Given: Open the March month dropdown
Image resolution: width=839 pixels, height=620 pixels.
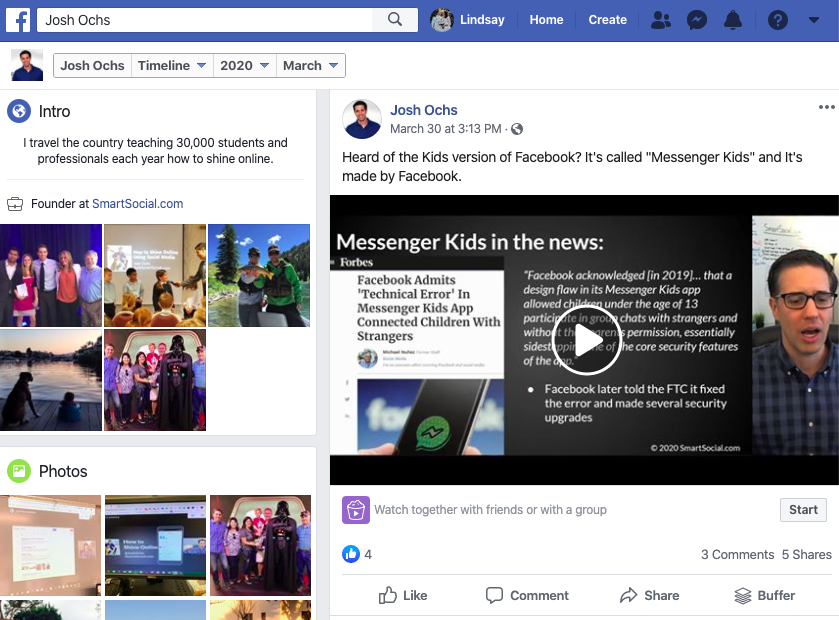Looking at the screenshot, I should 310,65.
